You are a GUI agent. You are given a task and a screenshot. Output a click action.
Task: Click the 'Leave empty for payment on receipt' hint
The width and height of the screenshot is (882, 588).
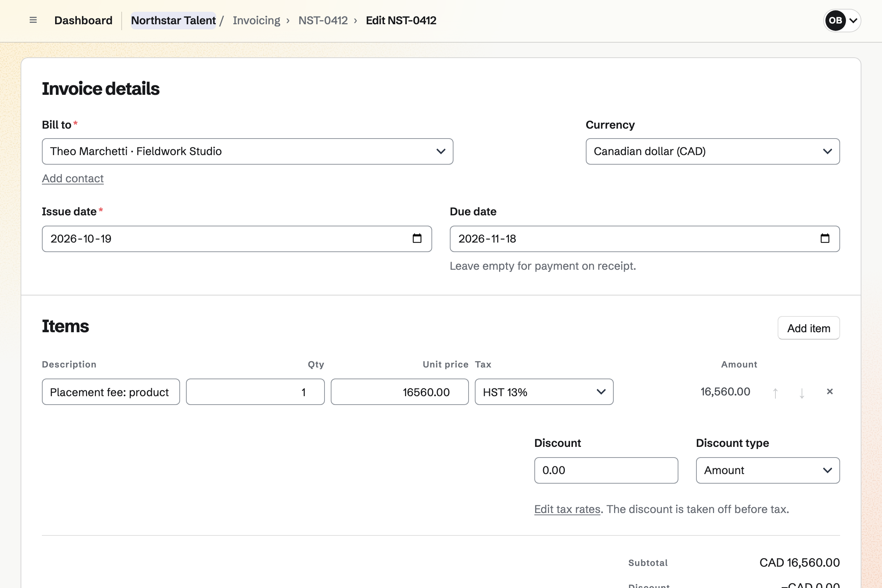(543, 266)
